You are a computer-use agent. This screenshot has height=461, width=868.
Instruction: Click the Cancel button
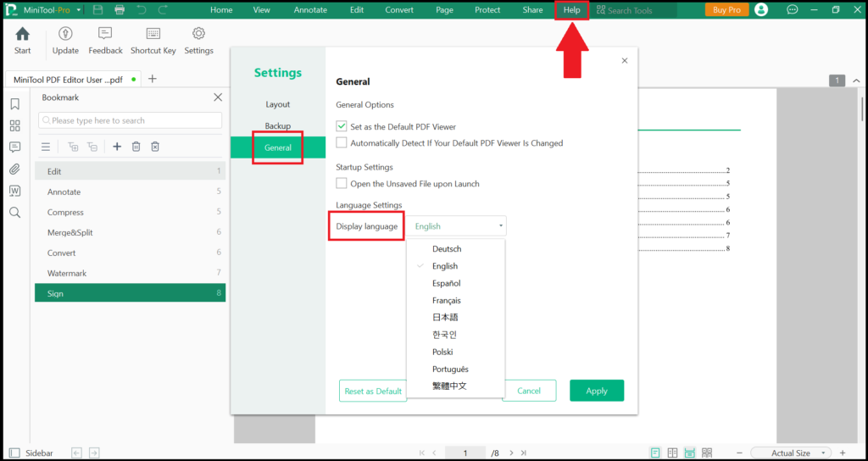coord(529,391)
